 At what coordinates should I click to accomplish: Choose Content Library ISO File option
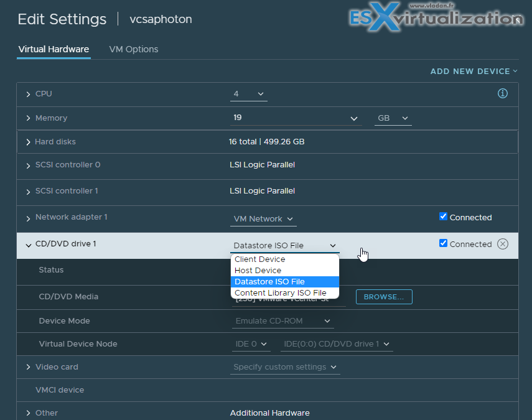(284, 293)
